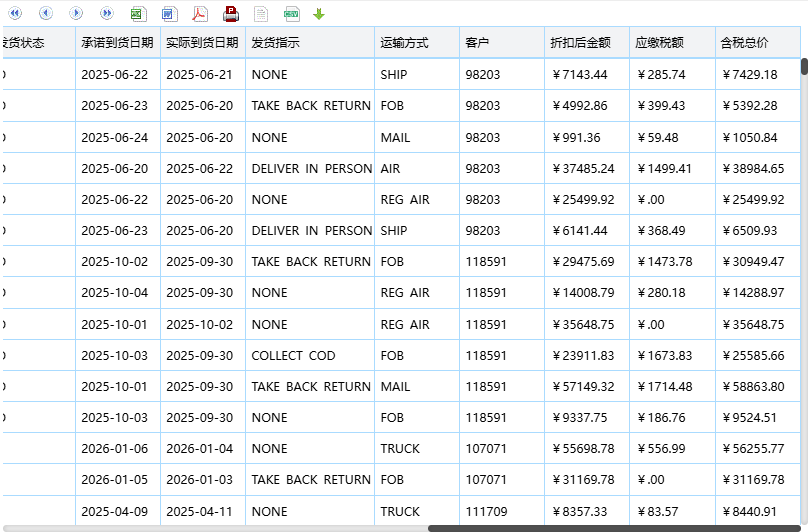
Task: Select the actual date 2026-01-04
Action: 203,448
